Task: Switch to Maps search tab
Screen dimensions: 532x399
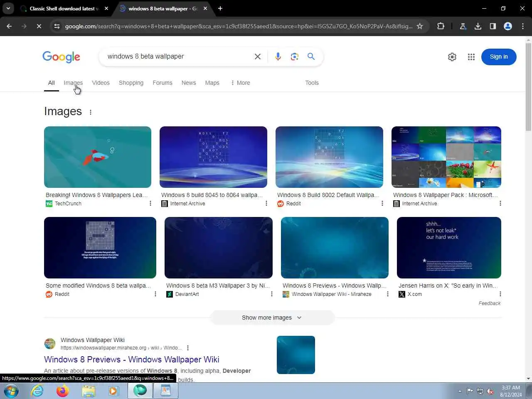Action: [x=212, y=83]
